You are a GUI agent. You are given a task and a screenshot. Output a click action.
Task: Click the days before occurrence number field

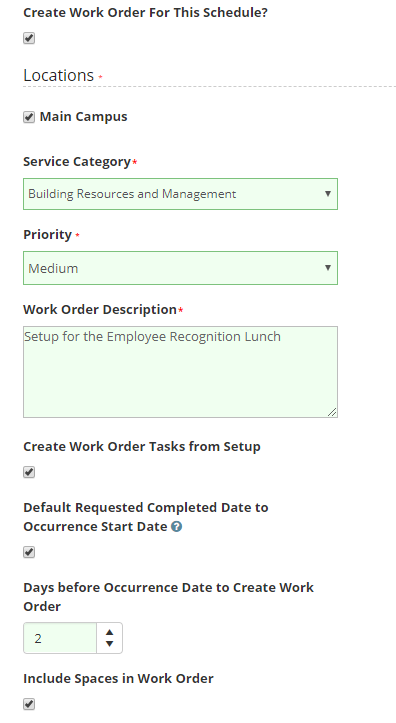coord(60,638)
